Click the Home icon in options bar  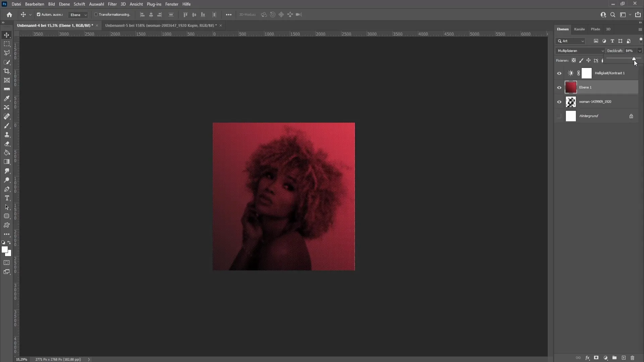tap(9, 15)
